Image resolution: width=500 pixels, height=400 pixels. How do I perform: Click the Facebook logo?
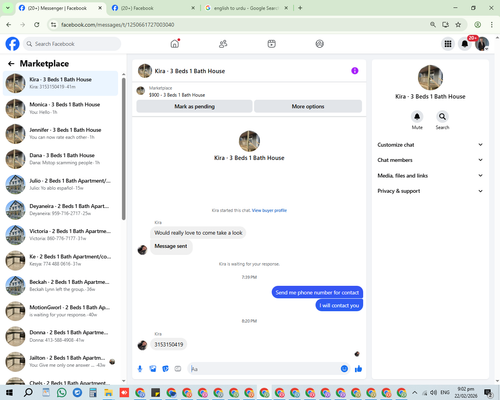click(x=12, y=44)
